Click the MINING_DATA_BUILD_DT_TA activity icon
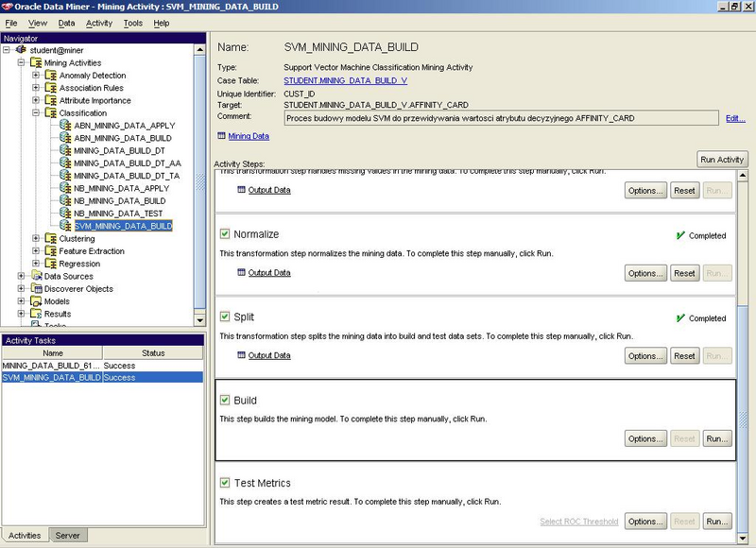Image resolution: width=756 pixels, height=548 pixels. (65, 175)
